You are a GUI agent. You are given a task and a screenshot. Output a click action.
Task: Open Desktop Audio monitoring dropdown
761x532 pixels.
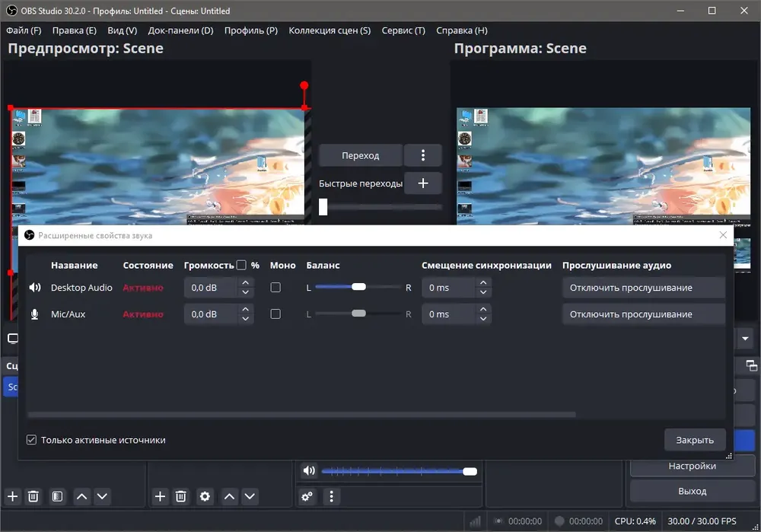pyautogui.click(x=644, y=288)
